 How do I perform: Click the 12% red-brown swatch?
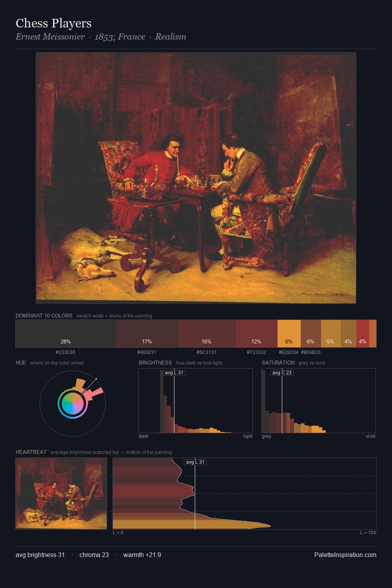[256, 334]
